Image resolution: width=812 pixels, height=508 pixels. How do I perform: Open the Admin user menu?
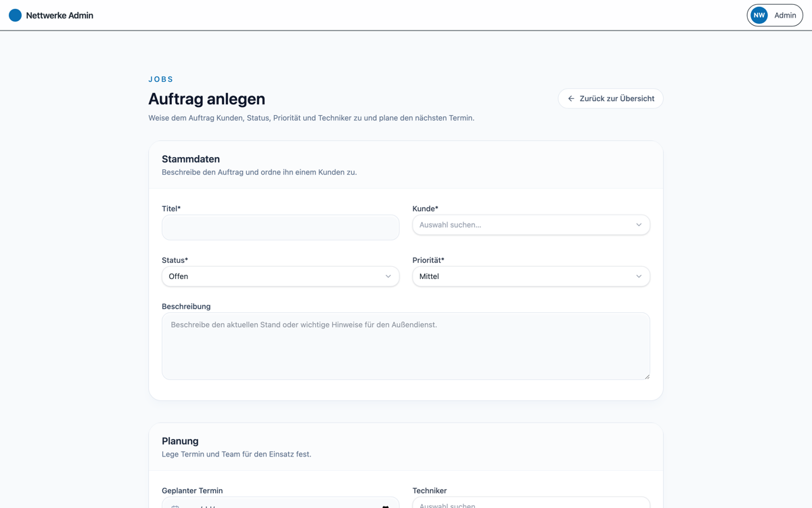tap(775, 15)
